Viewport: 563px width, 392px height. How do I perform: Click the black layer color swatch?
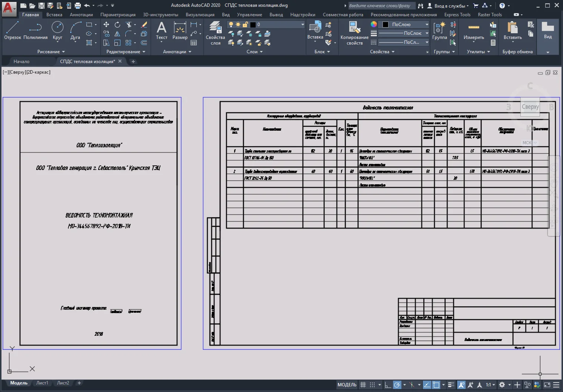click(253, 25)
